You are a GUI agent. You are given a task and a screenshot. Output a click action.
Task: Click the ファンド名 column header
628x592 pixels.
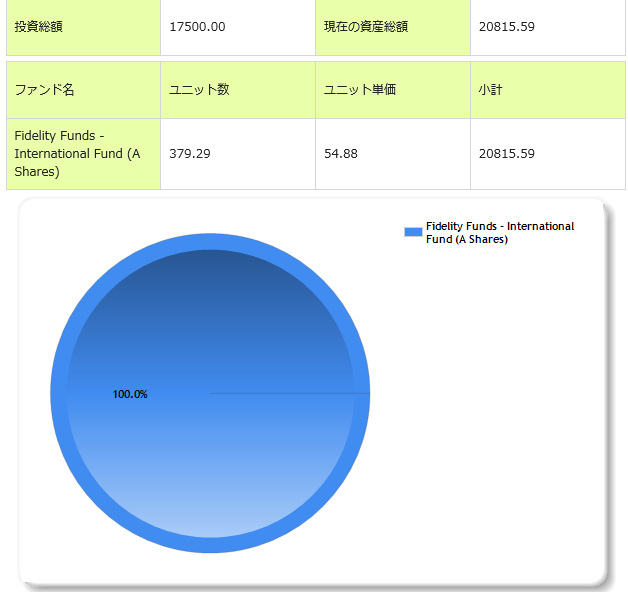pyautogui.click(x=44, y=90)
